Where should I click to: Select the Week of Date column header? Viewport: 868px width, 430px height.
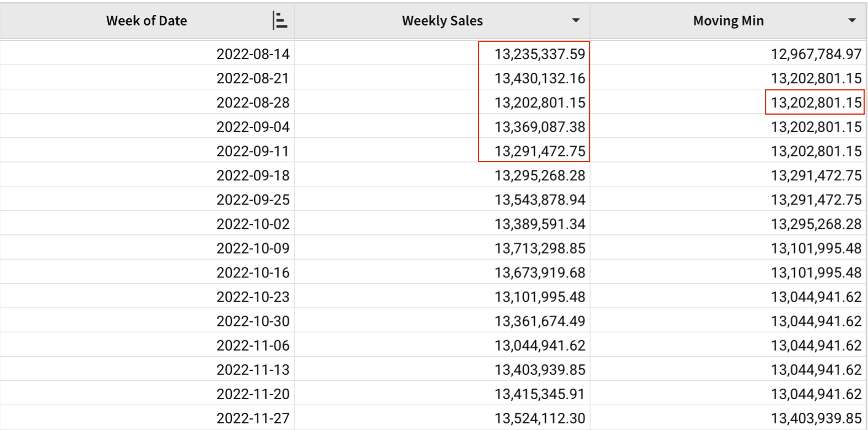[147, 21]
